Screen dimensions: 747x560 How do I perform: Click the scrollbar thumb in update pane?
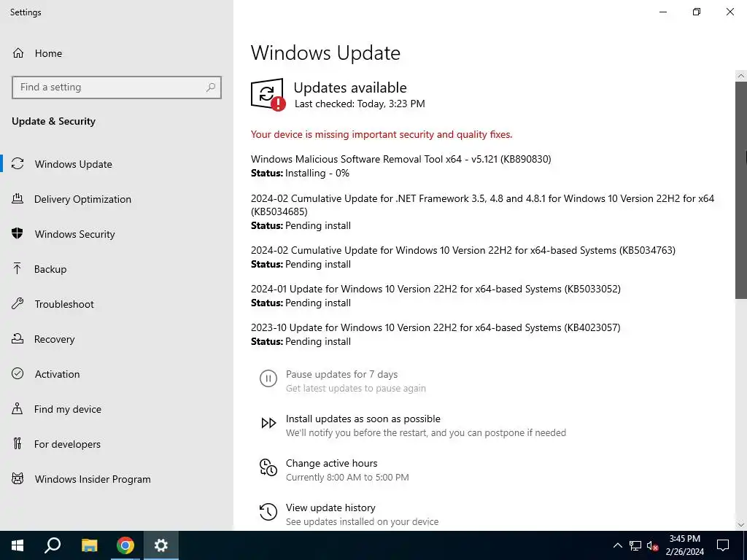pos(741,190)
